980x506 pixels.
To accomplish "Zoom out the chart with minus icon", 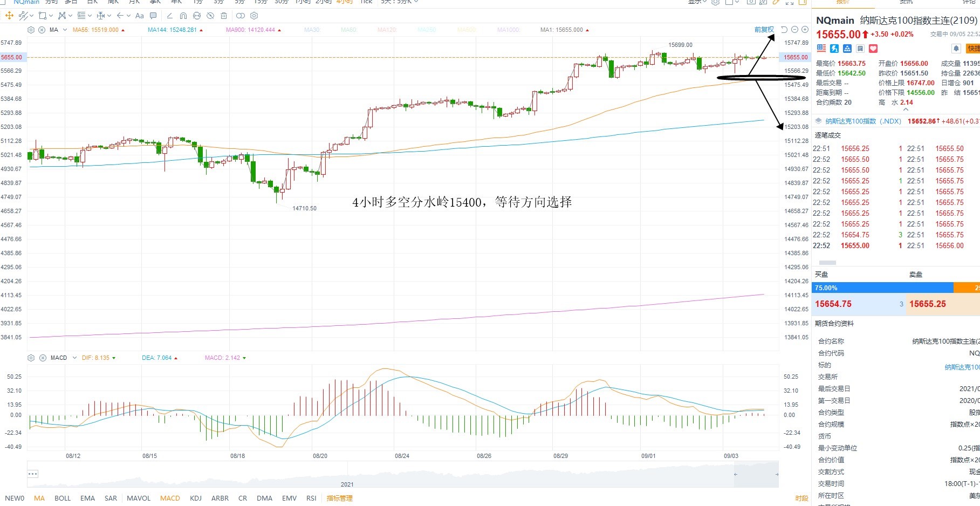I will point(794,30).
